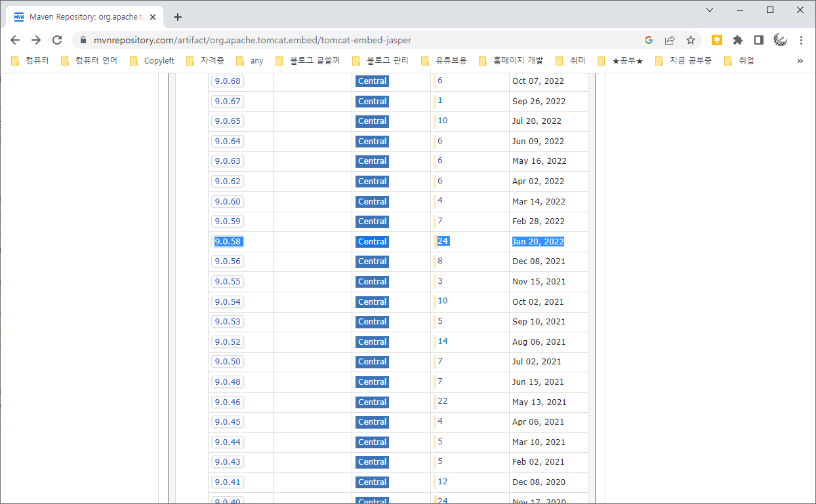The image size is (816, 504).
Task: Open version 9.0.68 link
Action: point(228,81)
